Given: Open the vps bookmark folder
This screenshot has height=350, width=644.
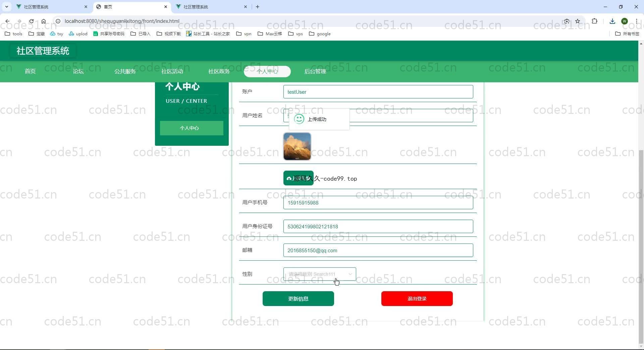Looking at the screenshot, I should click(296, 34).
